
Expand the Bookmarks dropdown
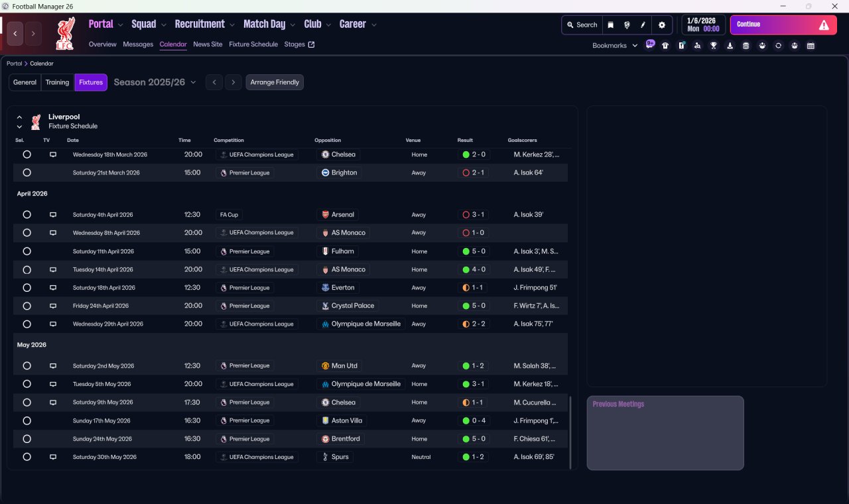(x=614, y=46)
